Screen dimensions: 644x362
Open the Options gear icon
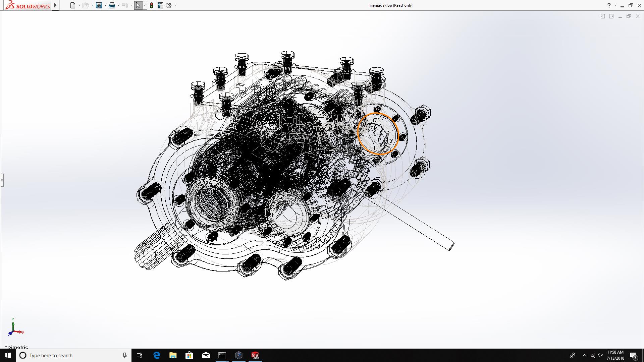click(169, 5)
